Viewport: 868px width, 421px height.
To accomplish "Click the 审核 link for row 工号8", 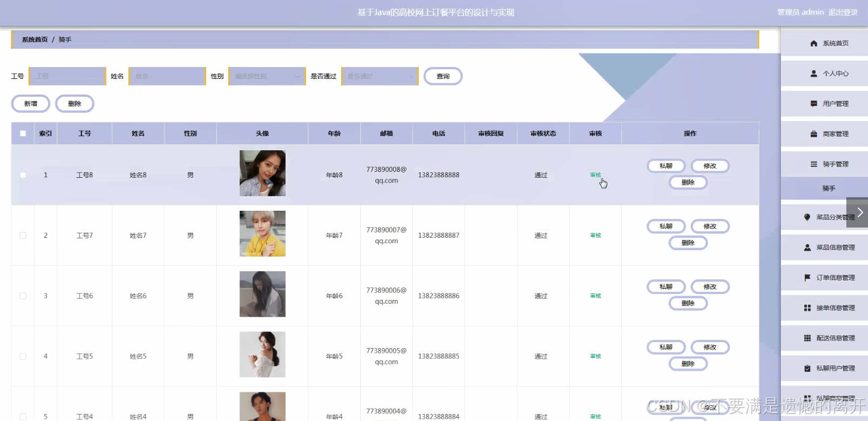I will [x=595, y=175].
